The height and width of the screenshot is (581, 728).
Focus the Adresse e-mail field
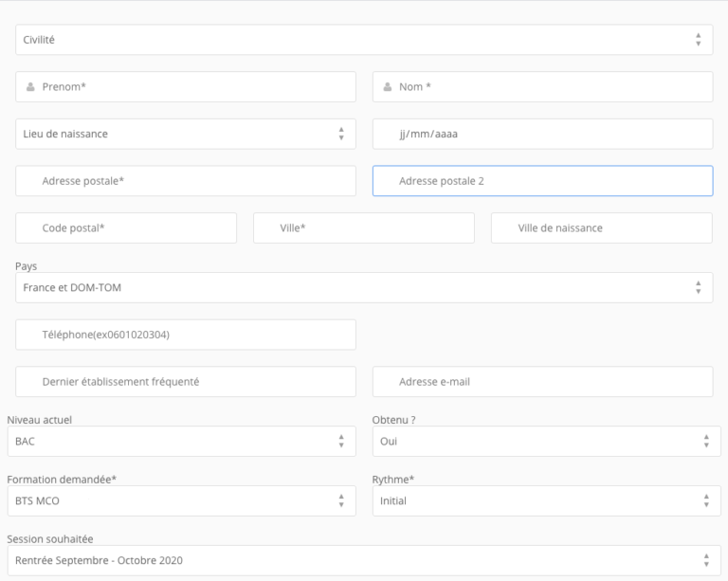pos(543,381)
